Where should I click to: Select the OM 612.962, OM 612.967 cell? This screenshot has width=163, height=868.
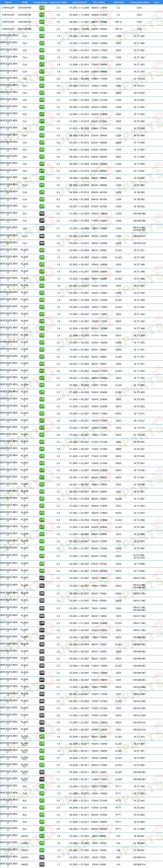139,229
